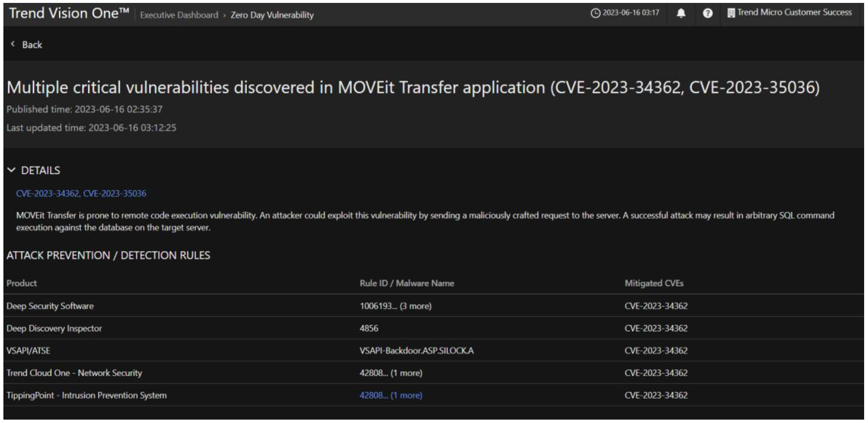This screenshot has width=868, height=423.
Task: Click the Last updated time line
Action: 91,128
